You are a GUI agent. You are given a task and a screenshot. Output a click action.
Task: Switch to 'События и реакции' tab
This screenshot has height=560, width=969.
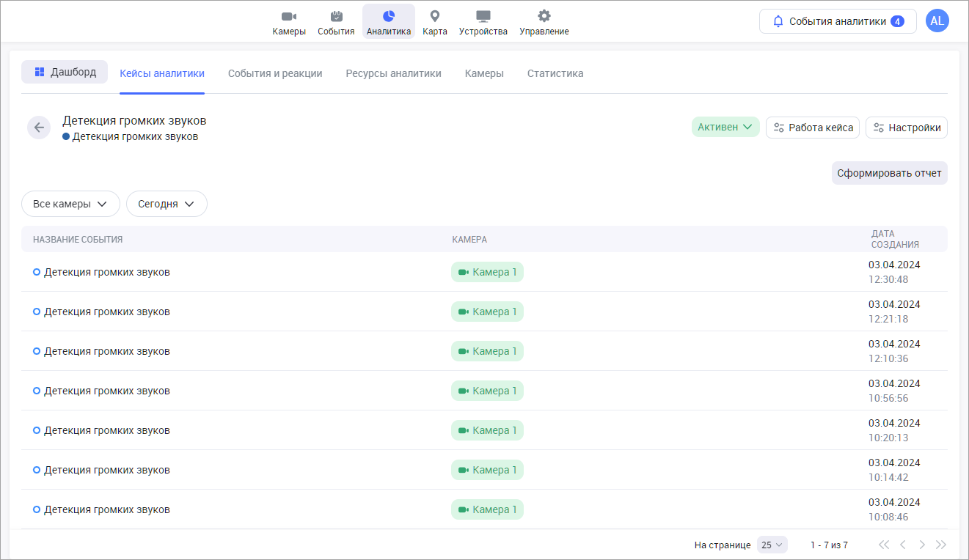point(275,73)
